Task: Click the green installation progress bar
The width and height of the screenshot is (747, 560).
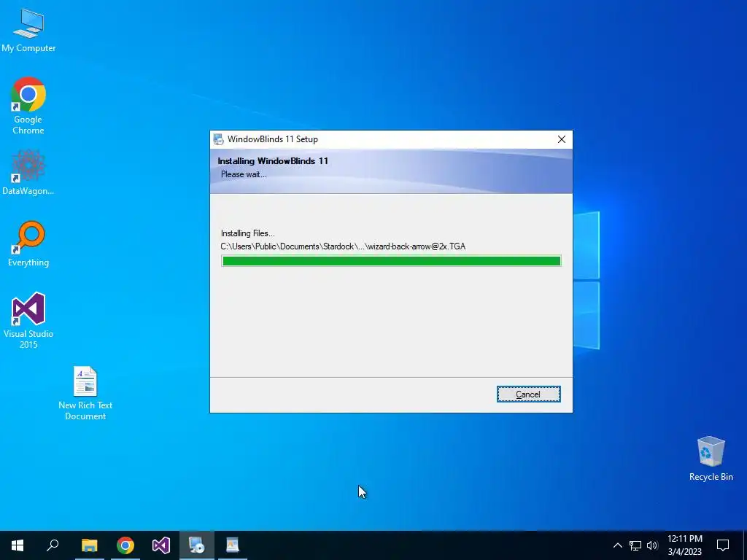Action: coord(391,261)
